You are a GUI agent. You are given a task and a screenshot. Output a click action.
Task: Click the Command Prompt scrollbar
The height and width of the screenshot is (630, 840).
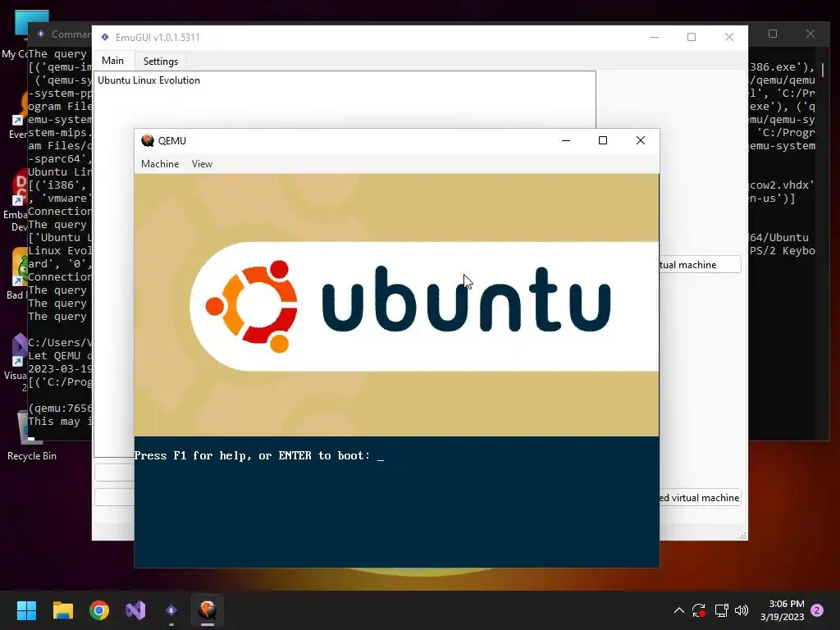[x=822, y=70]
